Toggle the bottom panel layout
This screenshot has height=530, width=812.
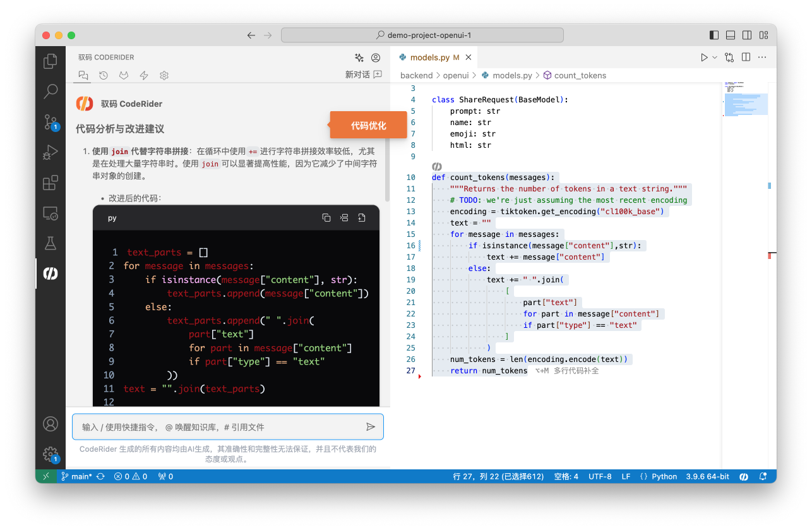click(x=731, y=35)
